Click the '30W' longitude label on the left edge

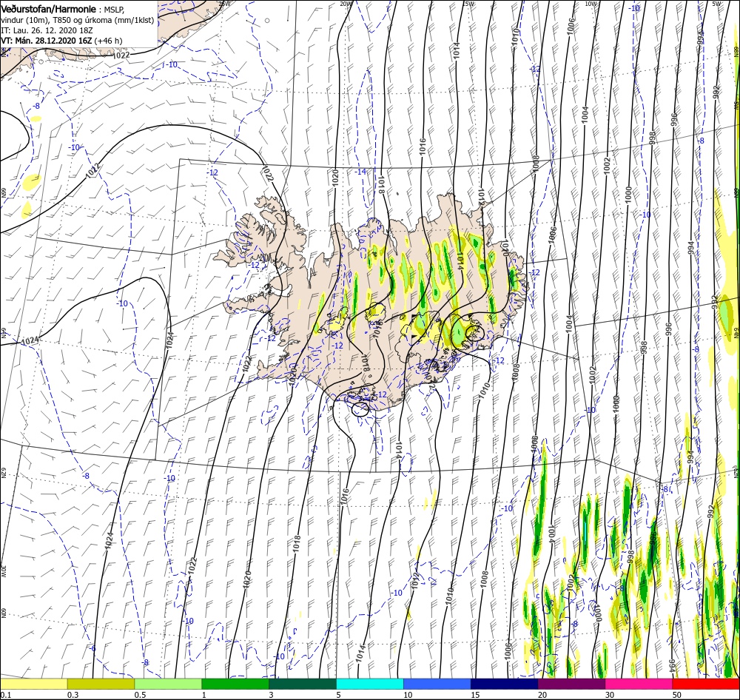(4, 573)
